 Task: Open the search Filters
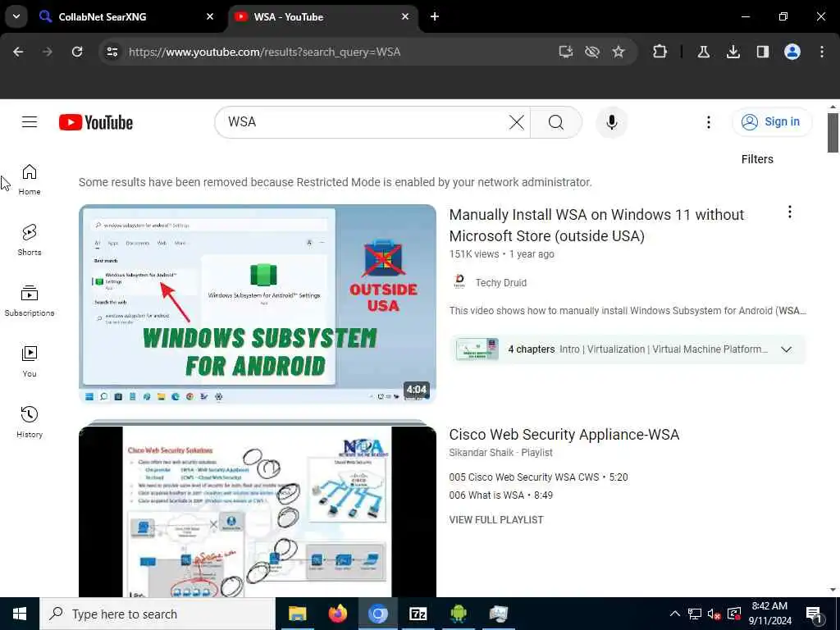coord(757,159)
